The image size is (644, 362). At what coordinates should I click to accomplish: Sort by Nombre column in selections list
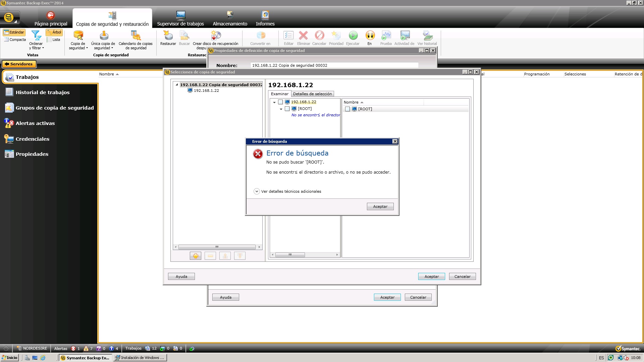(351, 102)
